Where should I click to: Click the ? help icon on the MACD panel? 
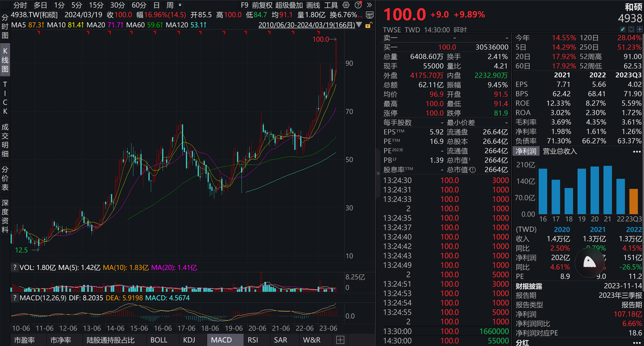pos(15,298)
